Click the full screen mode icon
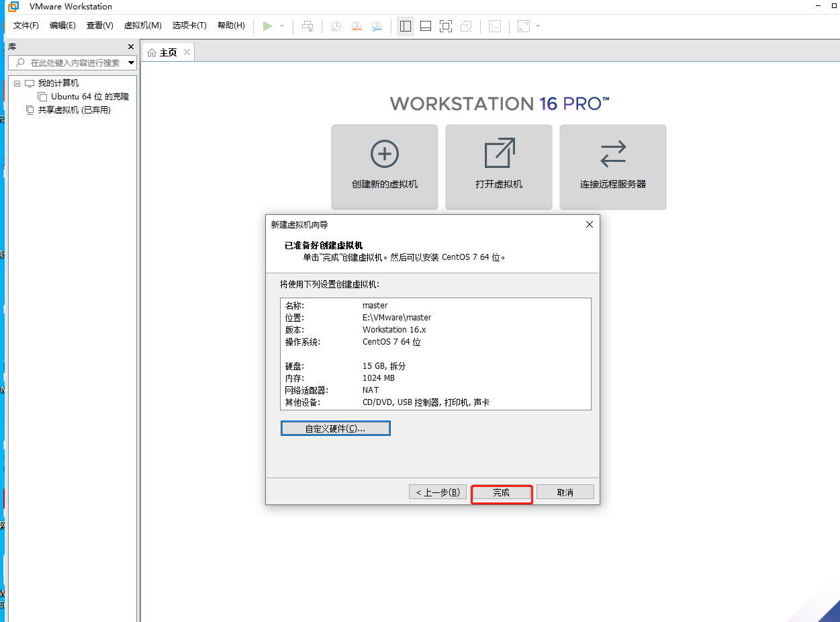The height and width of the screenshot is (622, 840). point(446,26)
